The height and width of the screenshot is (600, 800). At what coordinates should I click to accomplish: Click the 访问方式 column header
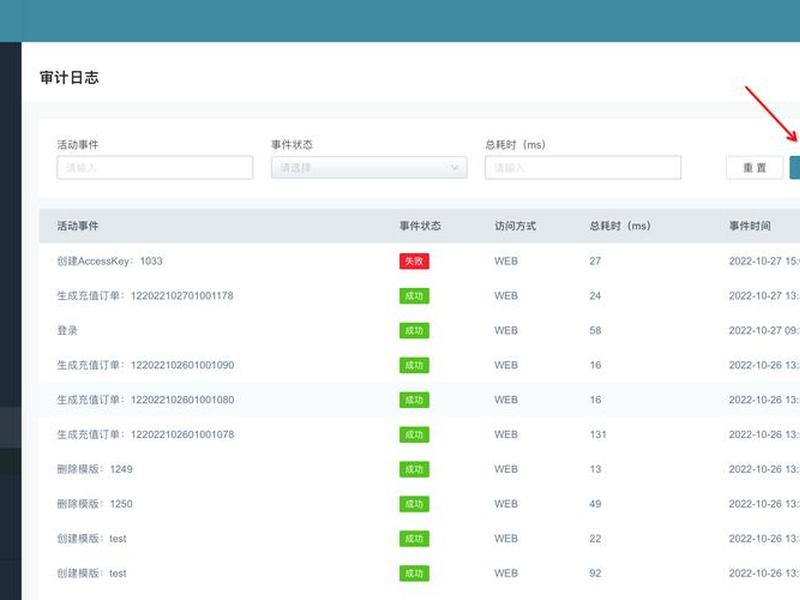(515, 226)
